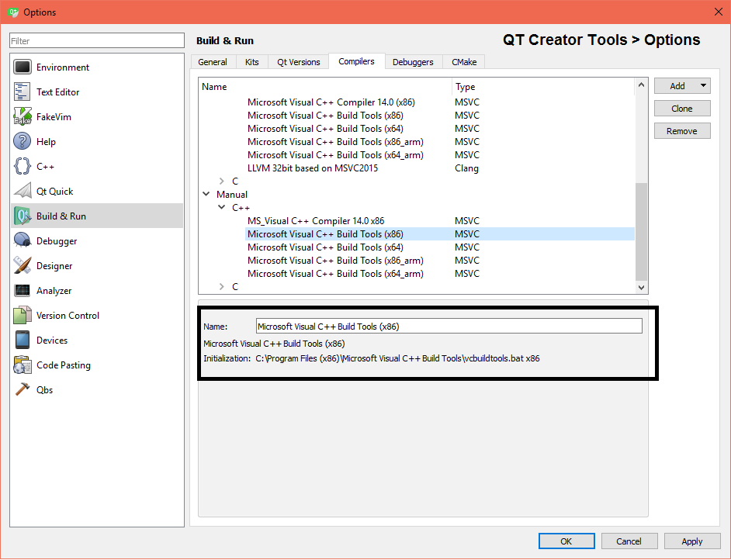Open the Debugger bug icon category
The height and width of the screenshot is (560, 731).
point(23,240)
